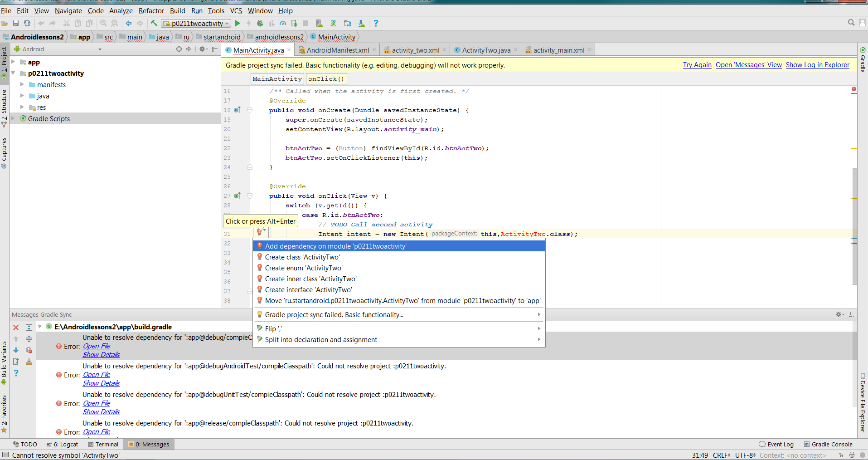Image resolution: width=868 pixels, height=460 pixels.
Task: Click the Back navigation arrow icon
Action: coord(129,23)
